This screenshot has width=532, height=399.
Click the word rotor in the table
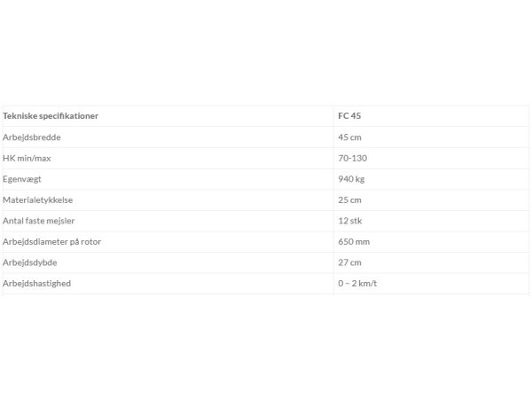pyautogui.click(x=91, y=242)
